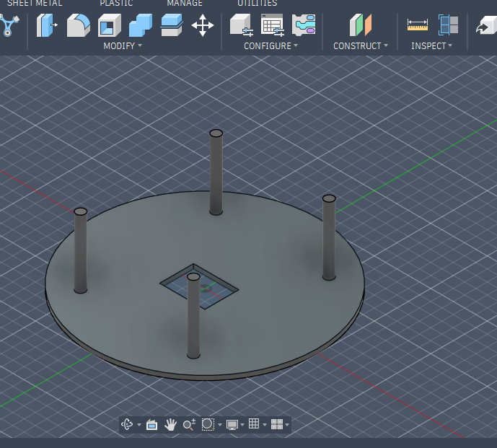Switch to the PLASTIC tab
The height and width of the screenshot is (448, 497).
tap(116, 3)
